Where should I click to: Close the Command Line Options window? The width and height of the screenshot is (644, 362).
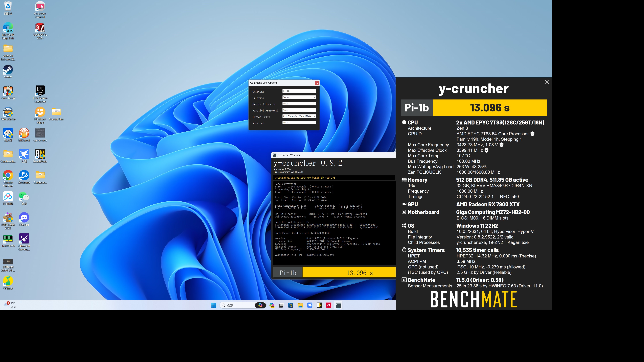(317, 83)
